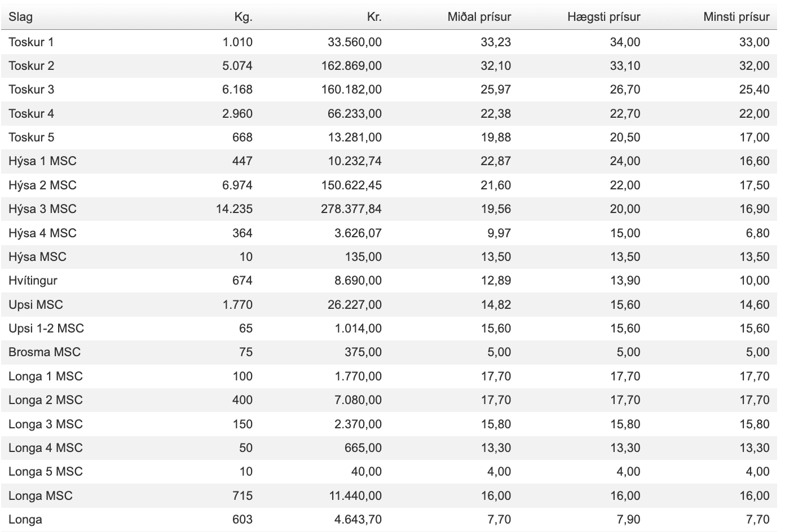This screenshot has width=785, height=532.
Task: Click the Kr. column header
Action: click(x=374, y=17)
